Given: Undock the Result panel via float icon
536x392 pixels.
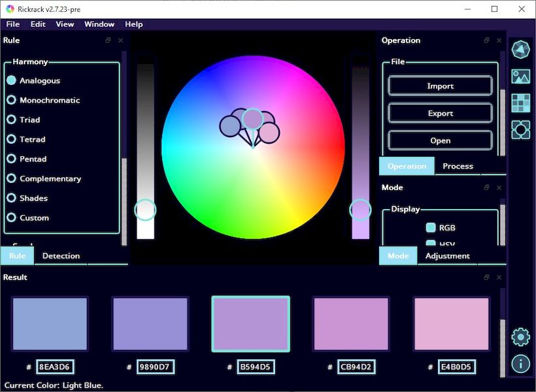Looking at the screenshot, I should click(x=487, y=277).
